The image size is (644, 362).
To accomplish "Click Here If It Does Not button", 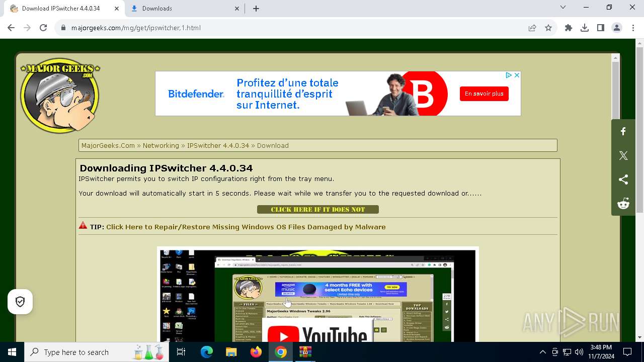I will point(318,209).
